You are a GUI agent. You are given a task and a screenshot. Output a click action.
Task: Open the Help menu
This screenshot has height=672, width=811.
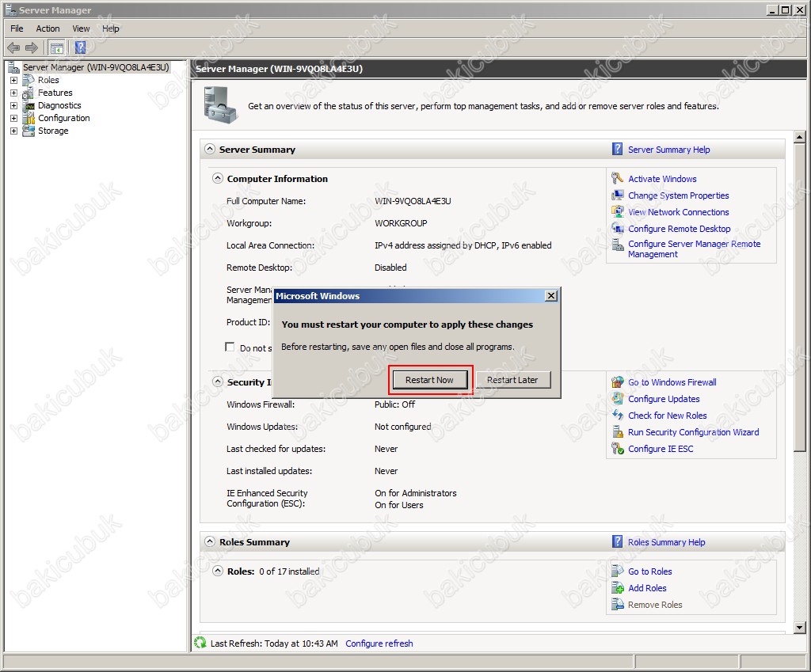pyautogui.click(x=111, y=28)
